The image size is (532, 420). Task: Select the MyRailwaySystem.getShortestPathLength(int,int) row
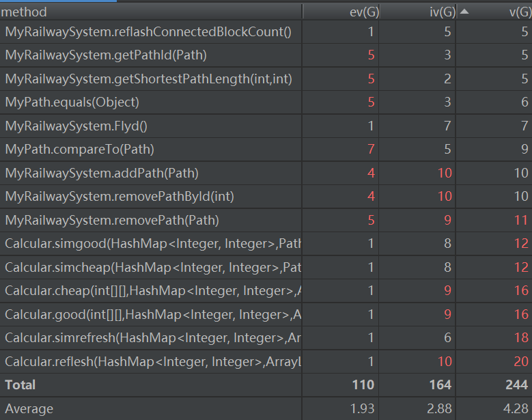148,79
